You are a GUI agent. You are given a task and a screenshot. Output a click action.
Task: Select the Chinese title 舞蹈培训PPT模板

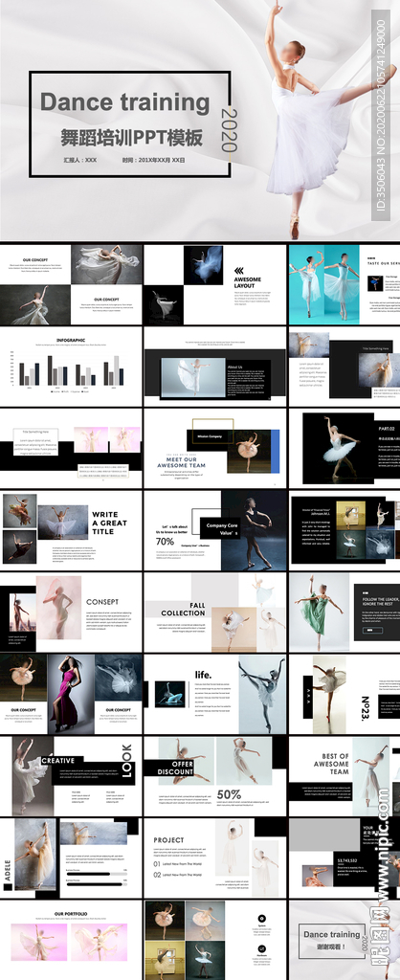131,137
